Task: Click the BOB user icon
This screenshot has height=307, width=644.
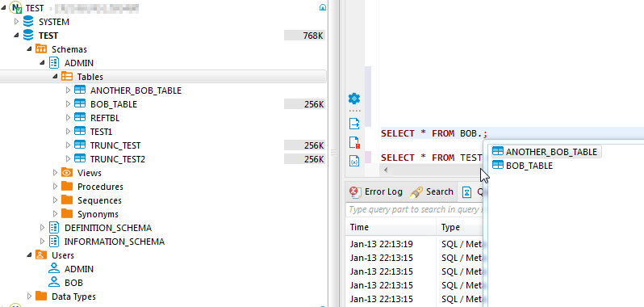Action: pos(54,283)
